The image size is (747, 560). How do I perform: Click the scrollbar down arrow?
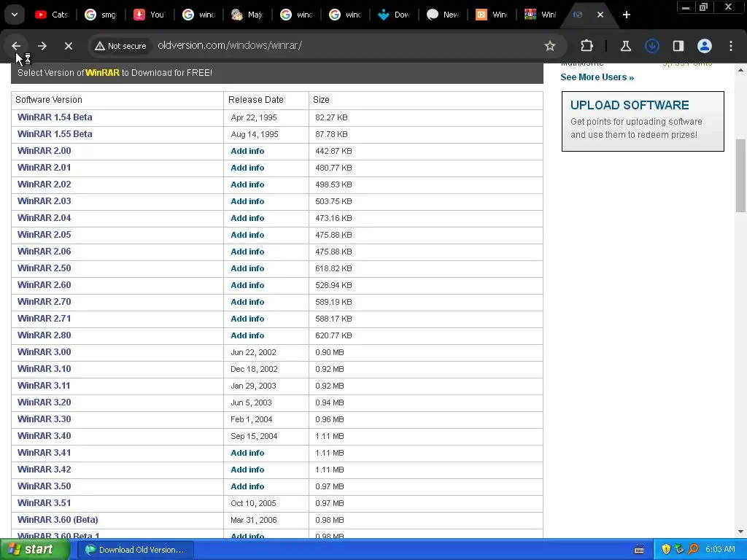(x=740, y=532)
